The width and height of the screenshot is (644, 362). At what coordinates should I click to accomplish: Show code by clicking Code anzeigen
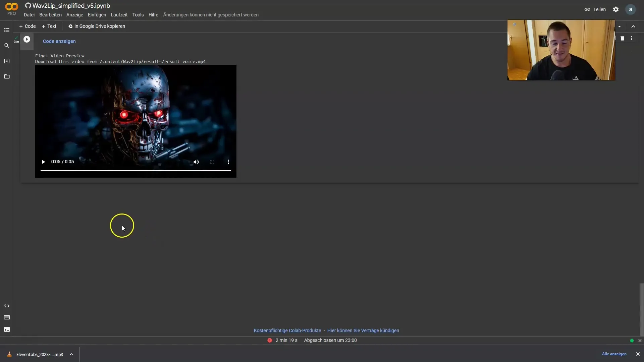point(59,41)
